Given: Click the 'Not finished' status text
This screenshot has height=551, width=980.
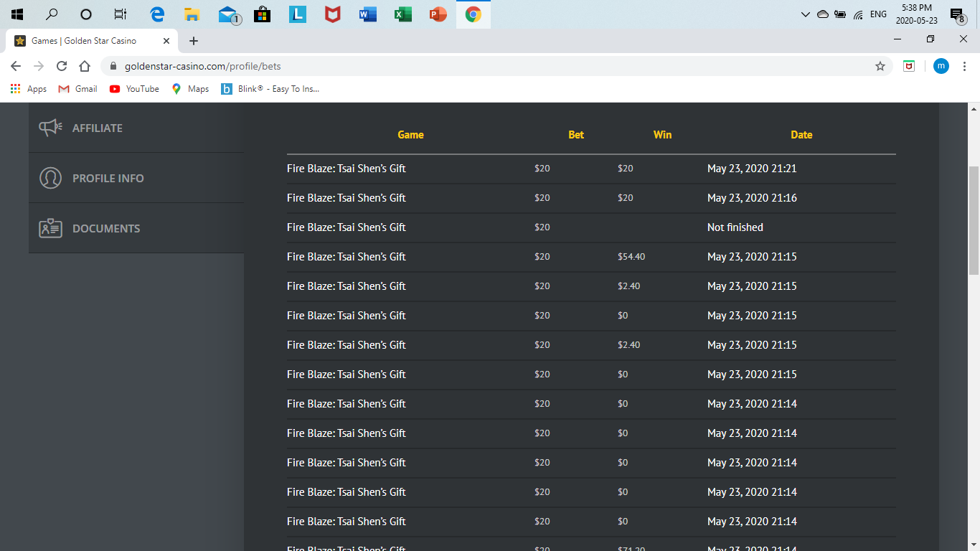Looking at the screenshot, I should click(735, 227).
